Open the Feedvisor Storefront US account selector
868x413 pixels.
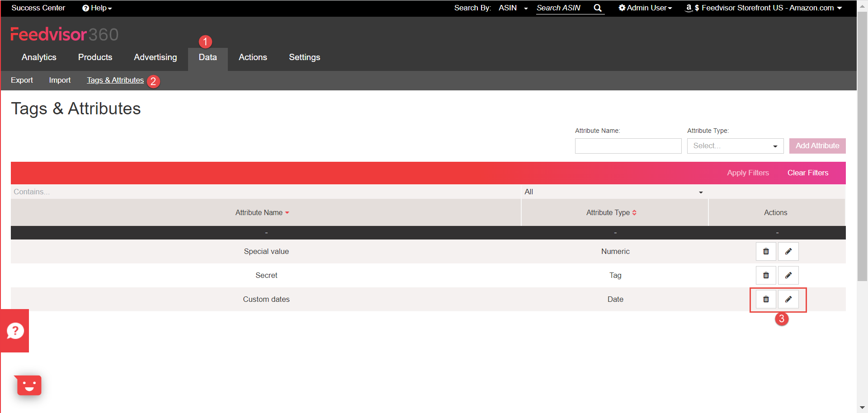click(764, 8)
